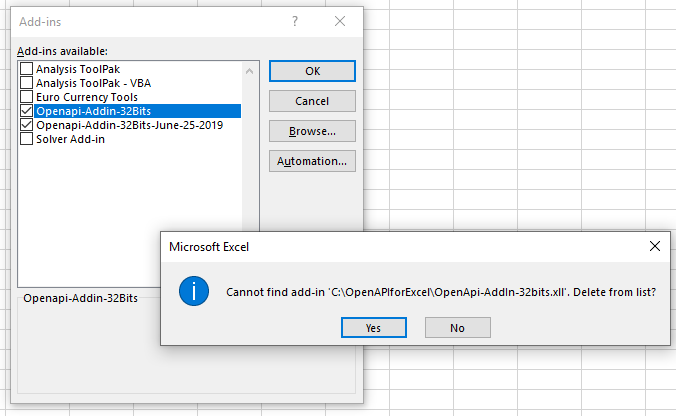Select the Solver Add-in list entry text
Viewport: 676px width, 416px height.
[x=70, y=139]
